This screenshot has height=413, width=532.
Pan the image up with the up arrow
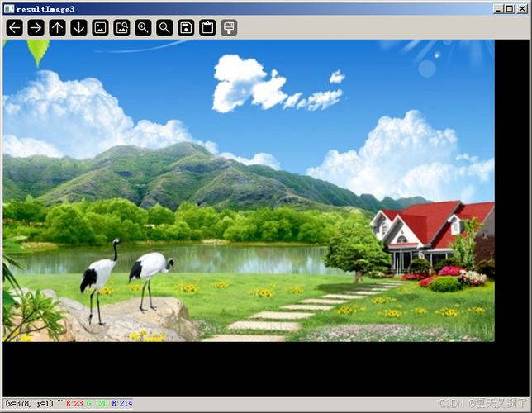[x=57, y=28]
